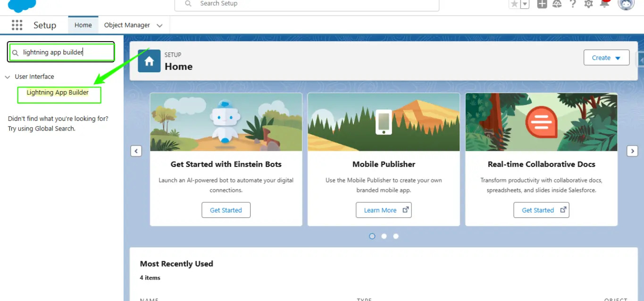This screenshot has width=644, height=301.
Task: Collapse the User Interface section
Action: (x=8, y=77)
